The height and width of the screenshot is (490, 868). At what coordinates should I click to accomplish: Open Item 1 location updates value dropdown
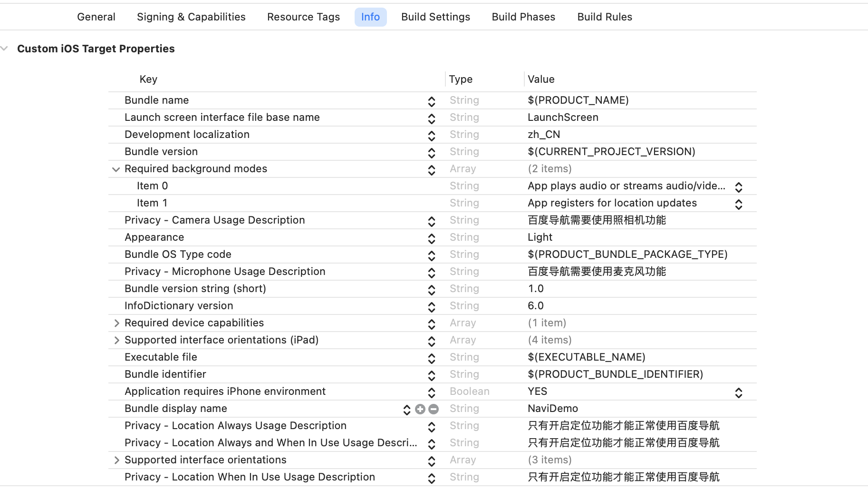738,204
